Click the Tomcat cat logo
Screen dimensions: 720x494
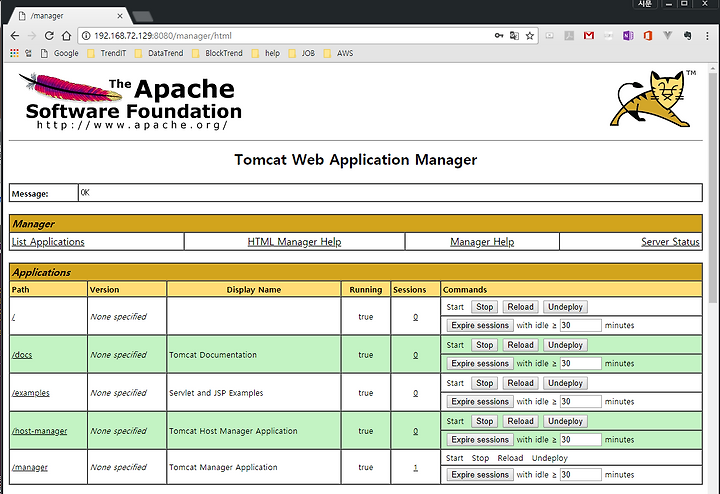pos(652,99)
